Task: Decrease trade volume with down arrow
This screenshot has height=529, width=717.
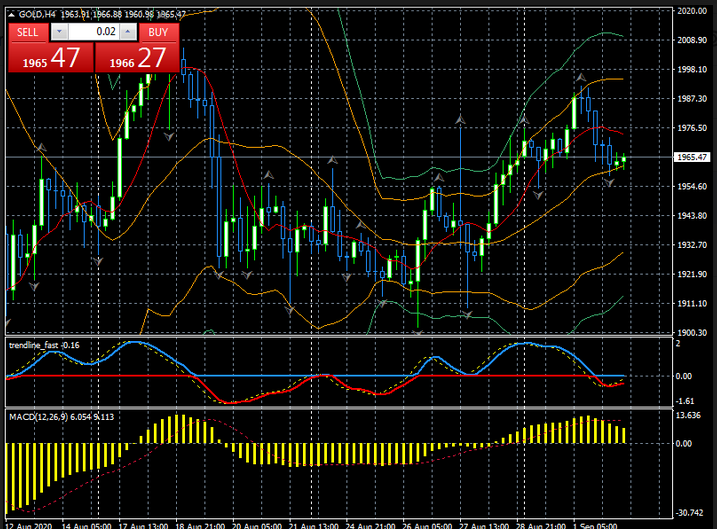Action: (x=58, y=32)
